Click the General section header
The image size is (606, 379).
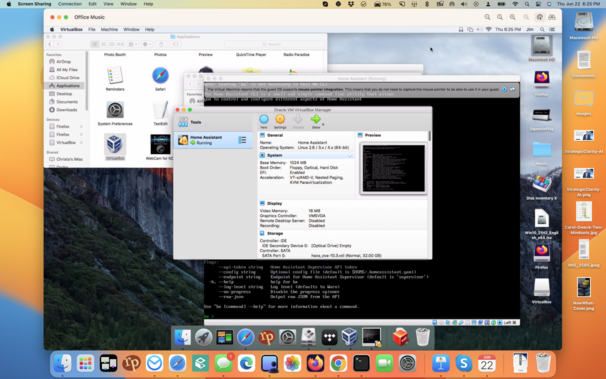(275, 135)
